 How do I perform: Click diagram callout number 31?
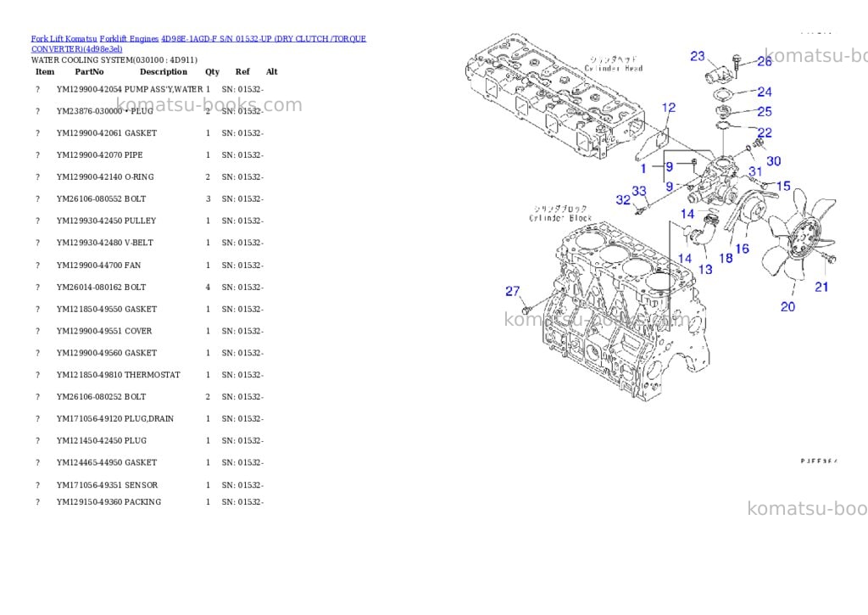click(x=755, y=171)
